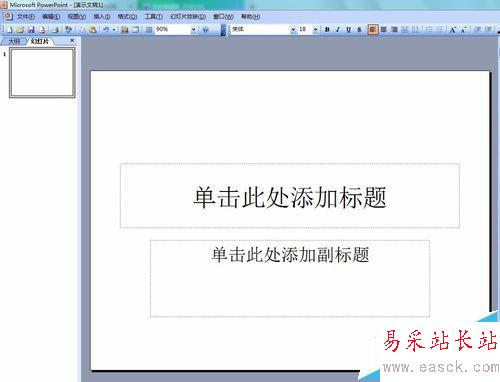
Task: Toggle Underline formatting
Action: [x=348, y=30]
